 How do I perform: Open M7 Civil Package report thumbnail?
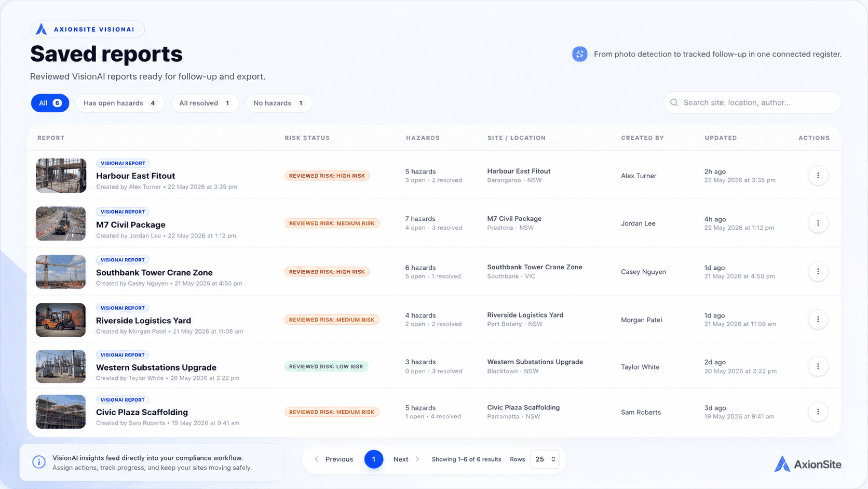[61, 223]
